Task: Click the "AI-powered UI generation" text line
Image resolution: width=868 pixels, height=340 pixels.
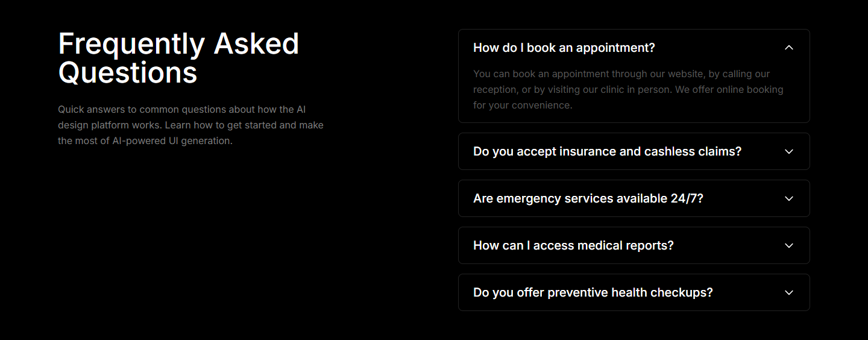Action: coord(172,141)
